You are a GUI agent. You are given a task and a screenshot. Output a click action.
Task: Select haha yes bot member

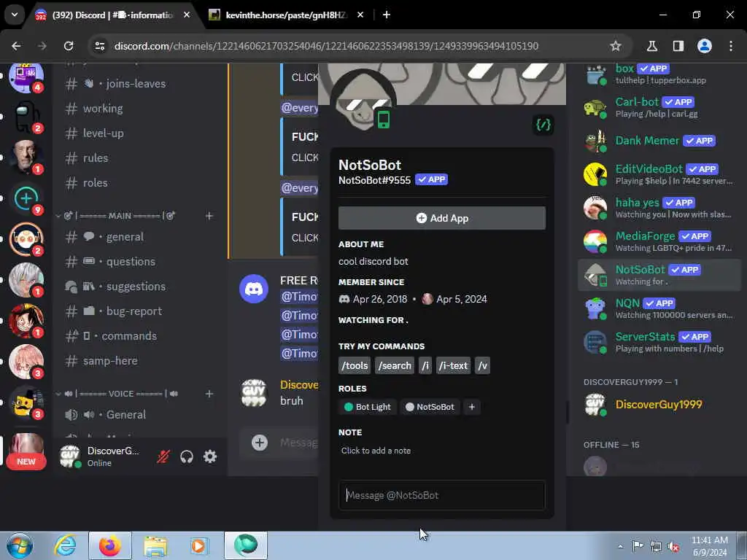(x=659, y=208)
